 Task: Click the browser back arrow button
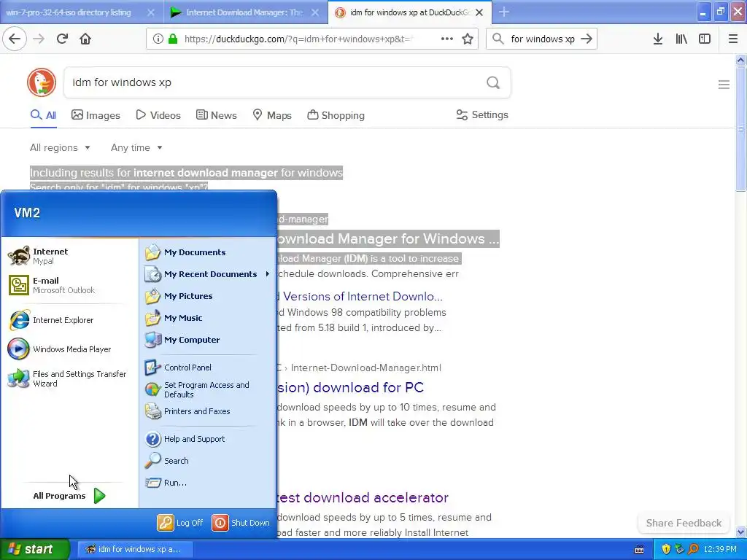(15, 39)
